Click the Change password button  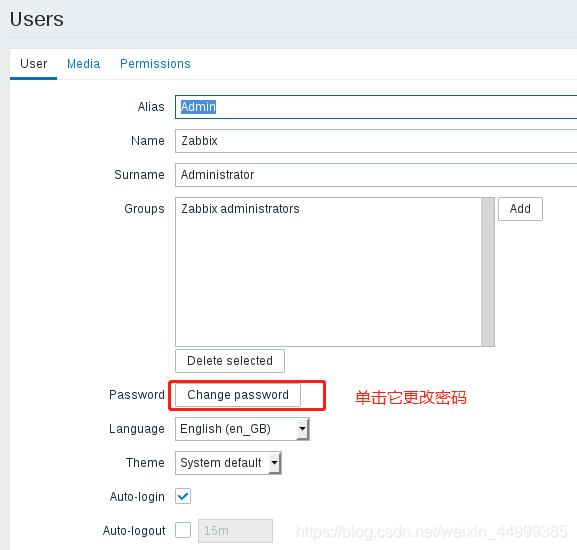tap(238, 395)
